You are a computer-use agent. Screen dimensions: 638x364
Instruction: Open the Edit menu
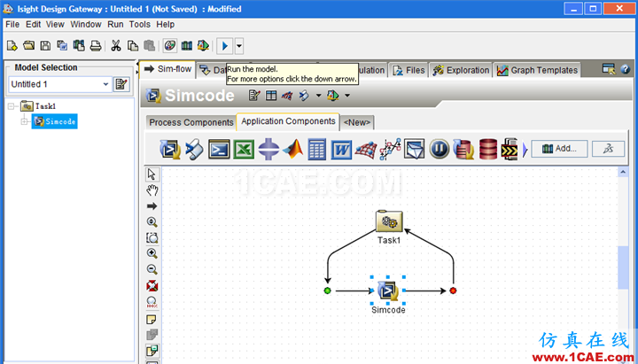(33, 25)
